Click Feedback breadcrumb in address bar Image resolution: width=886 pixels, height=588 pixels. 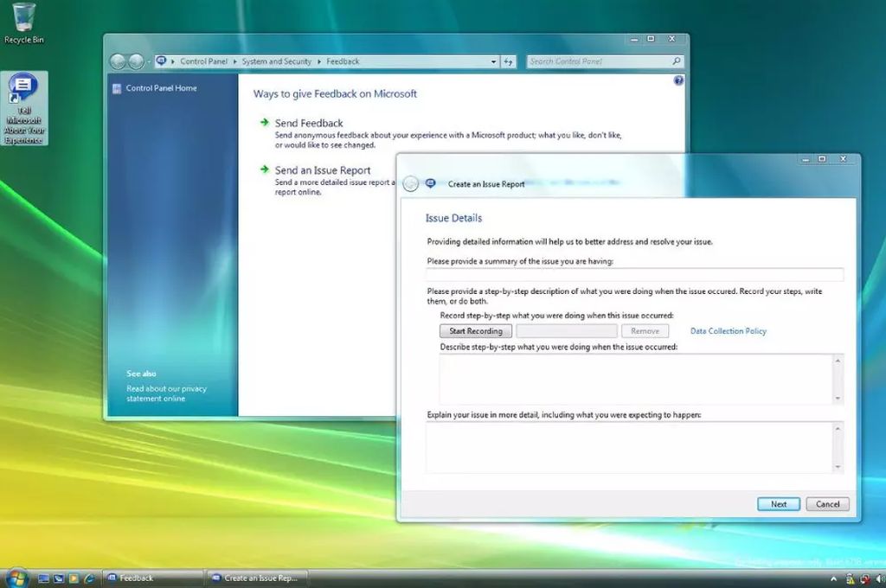343,61
